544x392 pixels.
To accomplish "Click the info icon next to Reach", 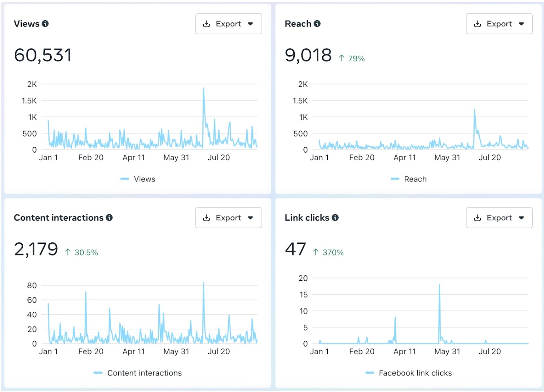I will 317,24.
